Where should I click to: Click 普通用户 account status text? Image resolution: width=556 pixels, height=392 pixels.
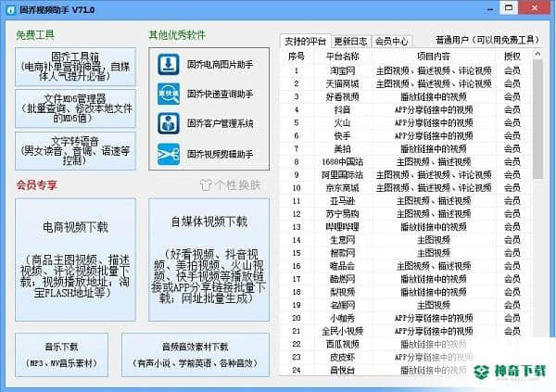click(487, 40)
